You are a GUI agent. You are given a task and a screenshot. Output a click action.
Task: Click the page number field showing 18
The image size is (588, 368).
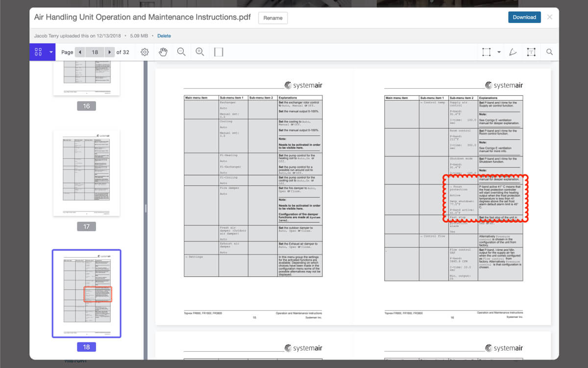(95, 52)
